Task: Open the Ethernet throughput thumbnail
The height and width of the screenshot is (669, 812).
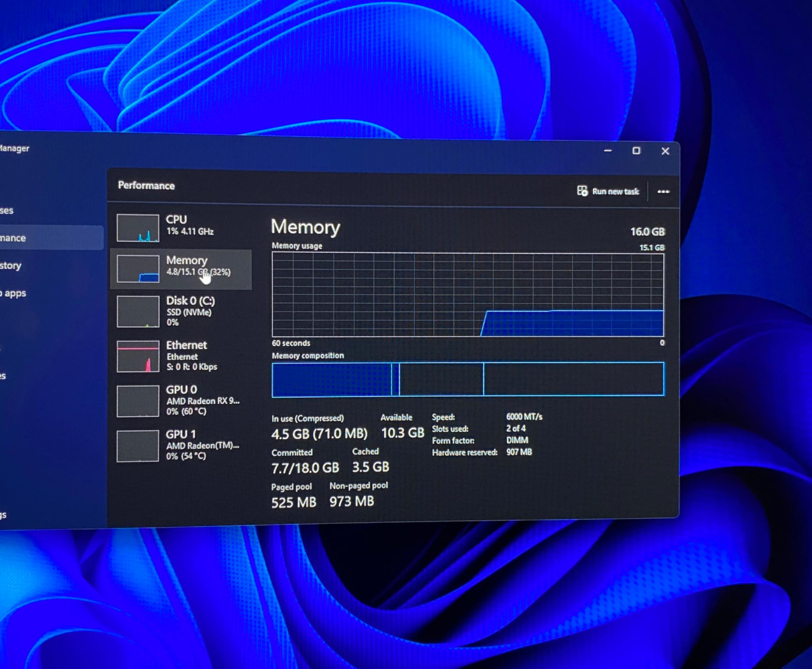Action: 138,356
